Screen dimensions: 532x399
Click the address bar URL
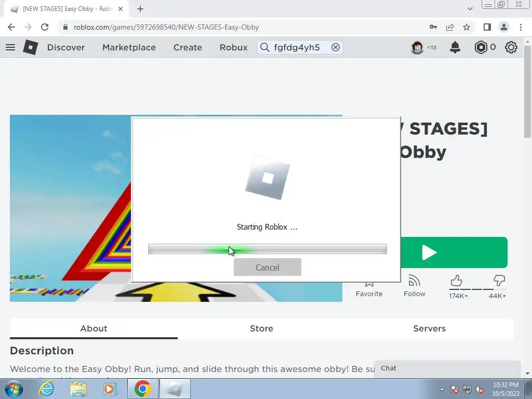[x=166, y=27]
